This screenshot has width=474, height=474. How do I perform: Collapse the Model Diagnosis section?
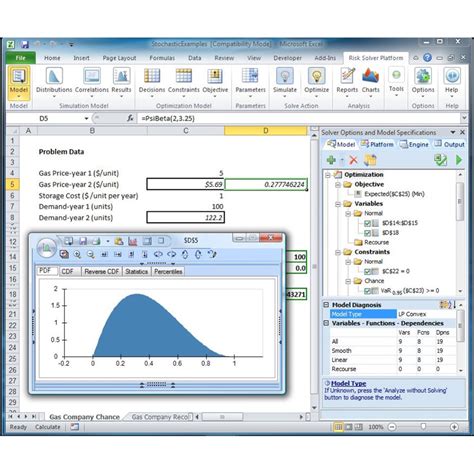click(326, 305)
